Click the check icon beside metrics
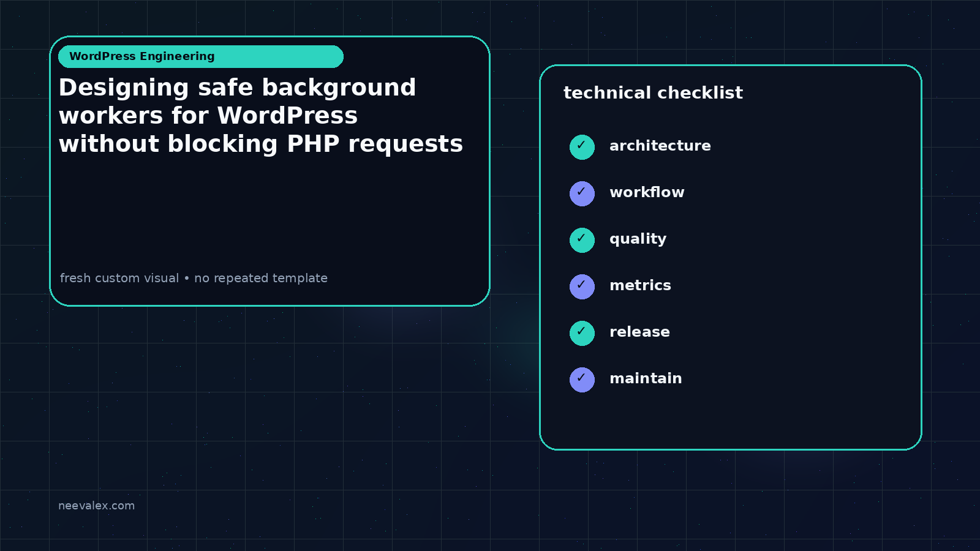980x551 pixels. [582, 287]
